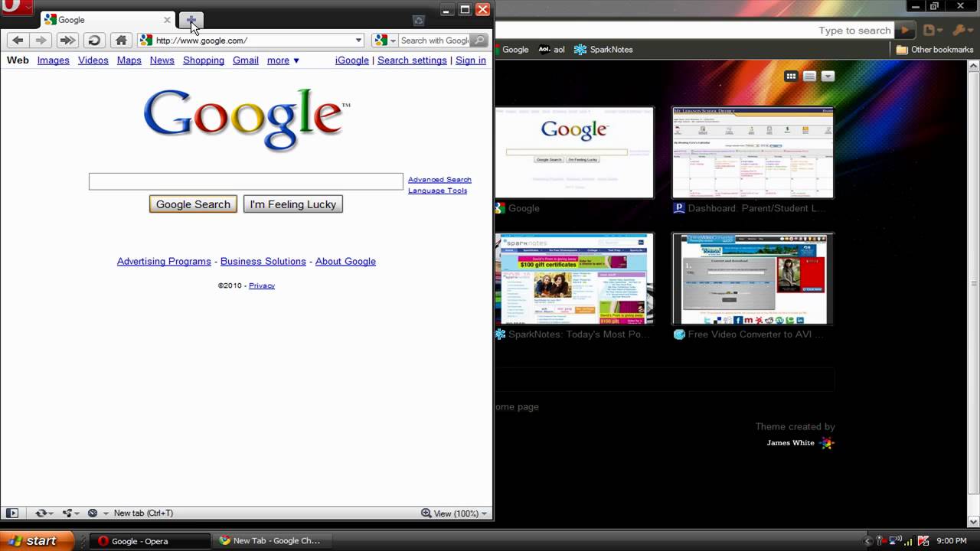
Task: Open Opera's closed tabs trash icon
Action: pos(418,21)
